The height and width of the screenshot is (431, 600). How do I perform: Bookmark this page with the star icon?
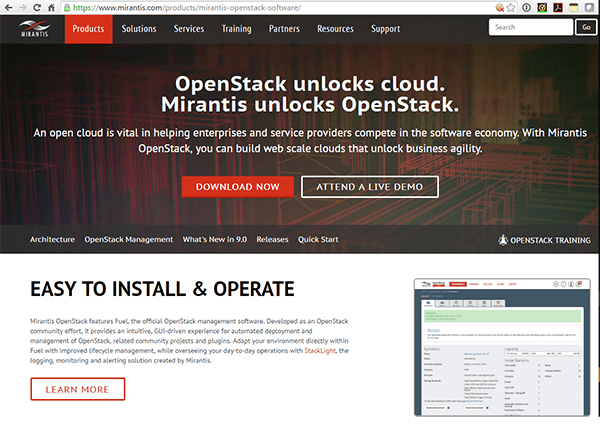(513, 7)
